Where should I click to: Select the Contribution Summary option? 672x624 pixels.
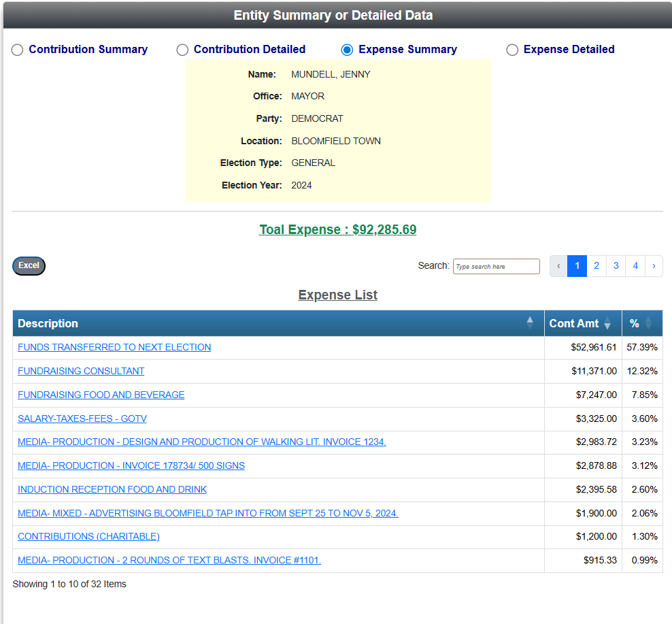point(17,50)
